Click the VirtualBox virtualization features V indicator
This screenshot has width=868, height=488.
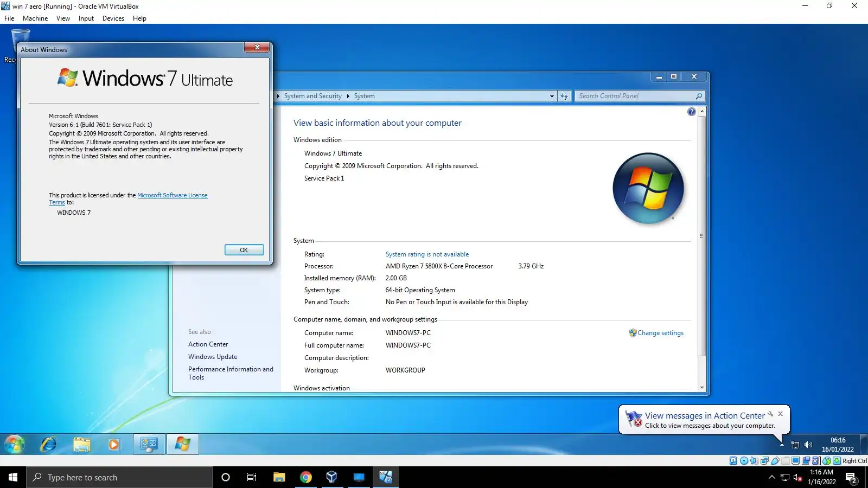[x=816, y=461]
